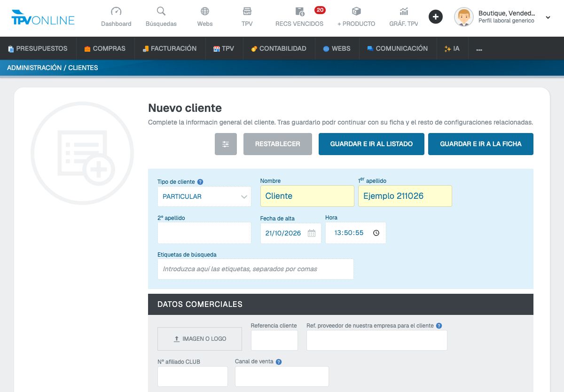Click the Nº afiliado CLUB field
The width and height of the screenshot is (564, 392).
pos(193,376)
